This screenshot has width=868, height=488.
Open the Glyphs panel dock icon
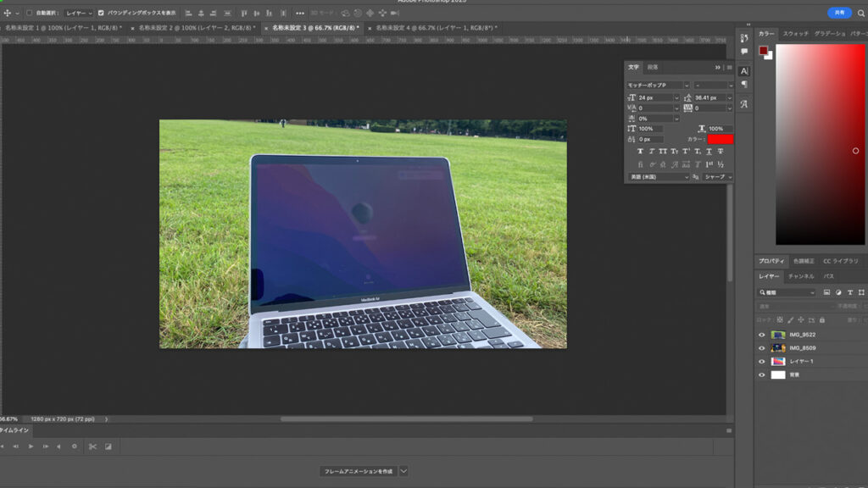coord(744,104)
